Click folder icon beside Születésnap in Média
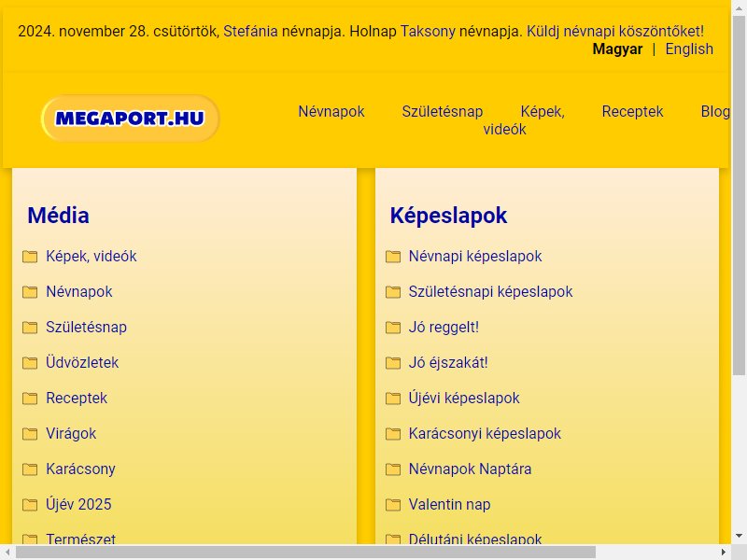The height and width of the screenshot is (560, 747). click(30, 328)
